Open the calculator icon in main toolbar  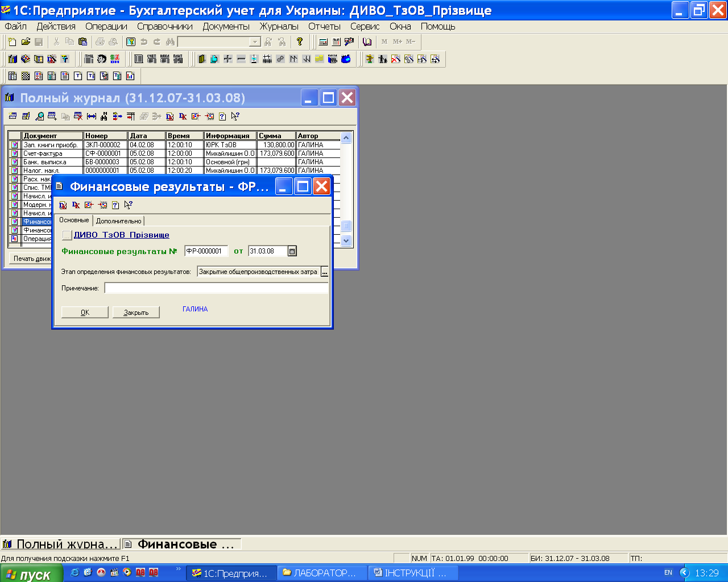pyautogui.click(x=324, y=41)
